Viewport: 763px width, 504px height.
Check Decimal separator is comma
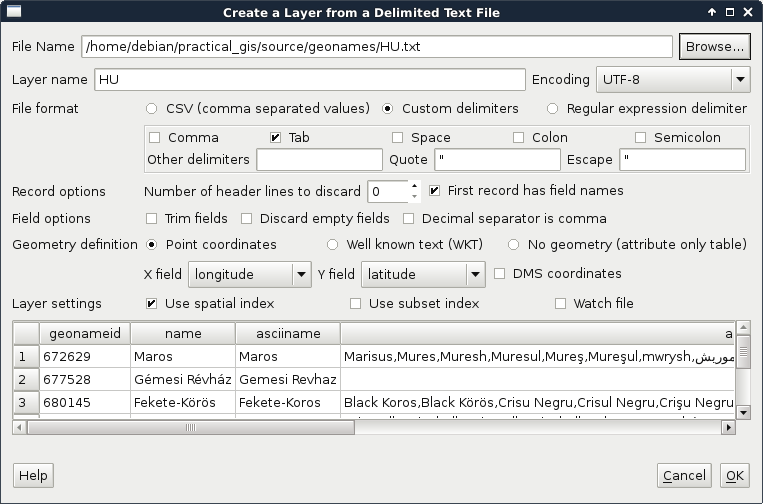[409, 218]
